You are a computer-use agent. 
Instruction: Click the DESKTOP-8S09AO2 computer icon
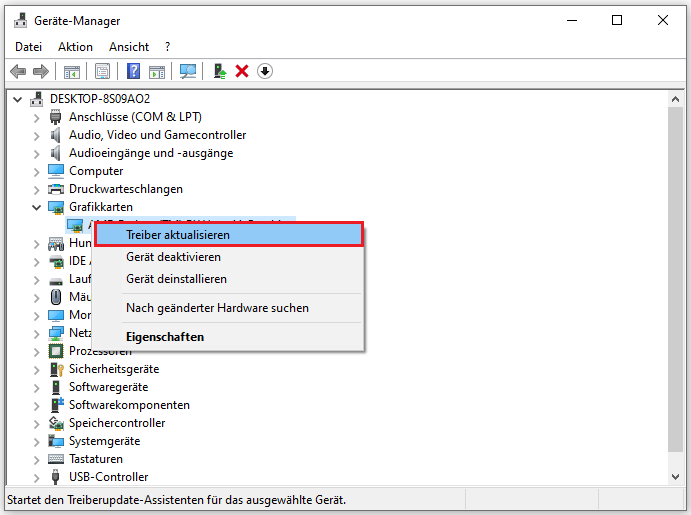point(37,99)
